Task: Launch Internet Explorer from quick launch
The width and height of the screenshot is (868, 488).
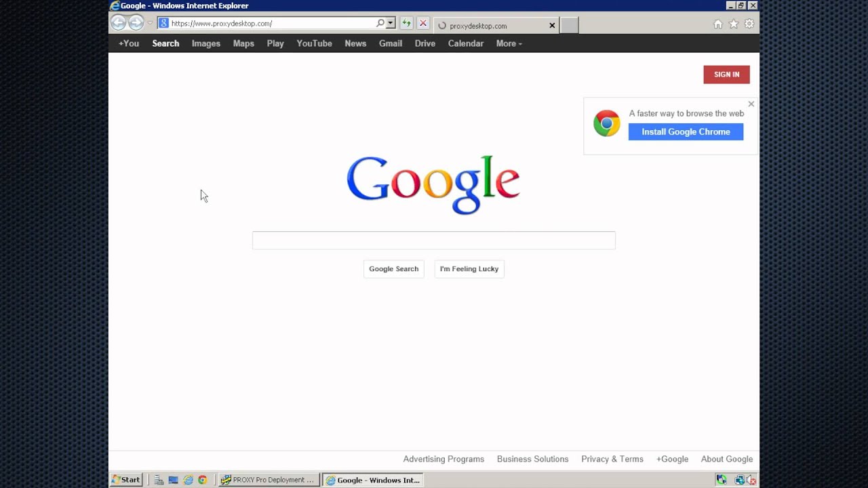Action: coord(188,480)
